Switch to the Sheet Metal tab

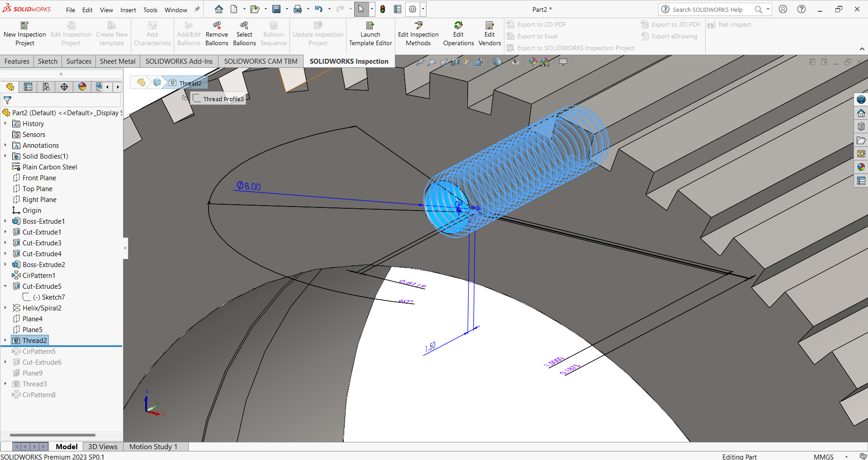point(117,61)
